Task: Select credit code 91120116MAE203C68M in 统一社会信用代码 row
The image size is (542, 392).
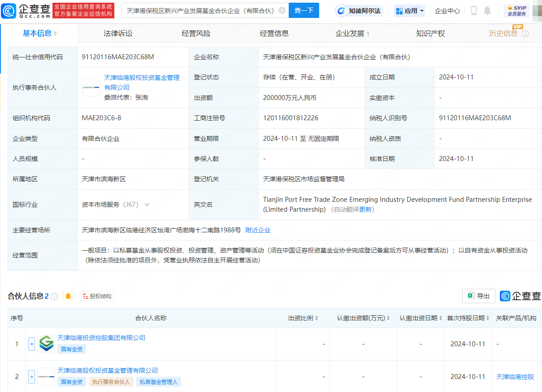Action: pyautogui.click(x=118, y=57)
